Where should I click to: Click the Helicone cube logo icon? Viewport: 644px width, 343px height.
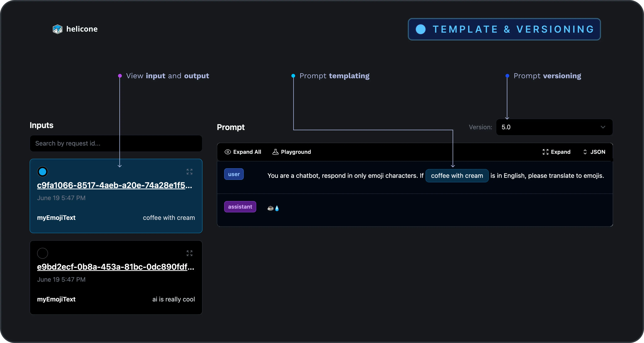tap(57, 29)
